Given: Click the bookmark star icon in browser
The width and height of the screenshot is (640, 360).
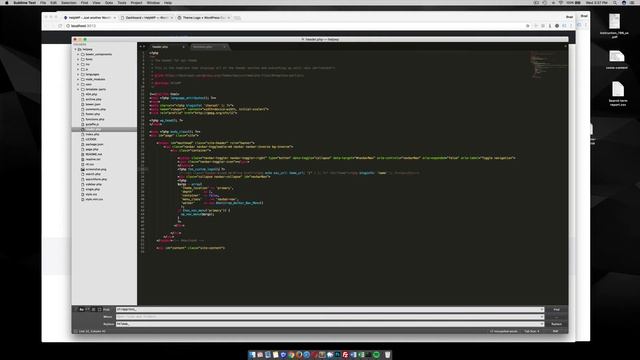Looking at the screenshot, I should click(527, 26).
